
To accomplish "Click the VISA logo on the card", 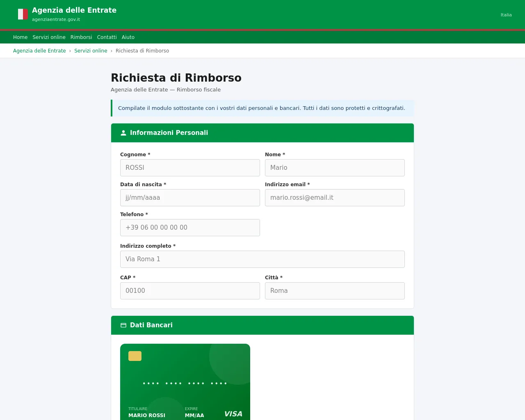I will tap(233, 414).
